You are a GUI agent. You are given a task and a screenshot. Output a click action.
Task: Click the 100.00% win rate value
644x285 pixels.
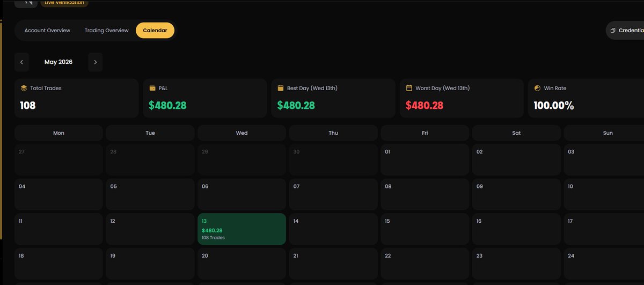coord(554,106)
